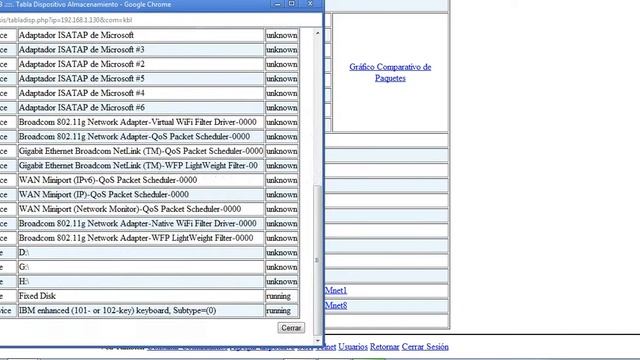640x360 pixels.
Task: Close the Tabla Dispositivo Almacenamiento window
Action: [310, 4]
